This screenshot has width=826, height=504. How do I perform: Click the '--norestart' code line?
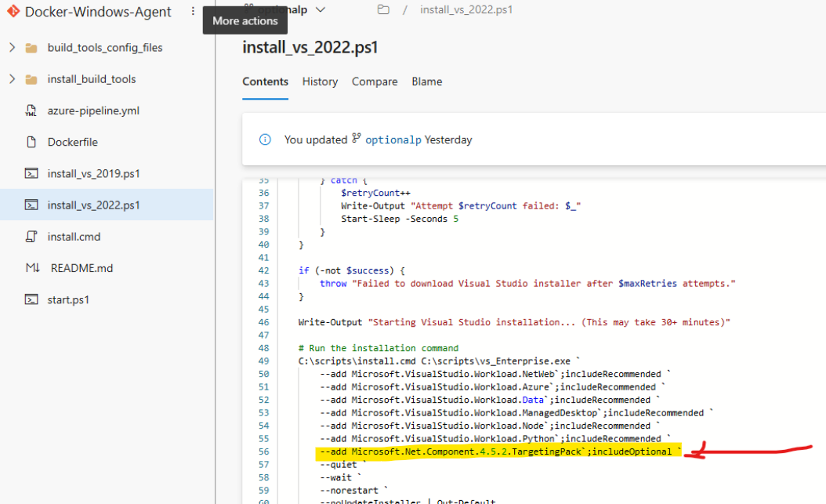tap(353, 491)
